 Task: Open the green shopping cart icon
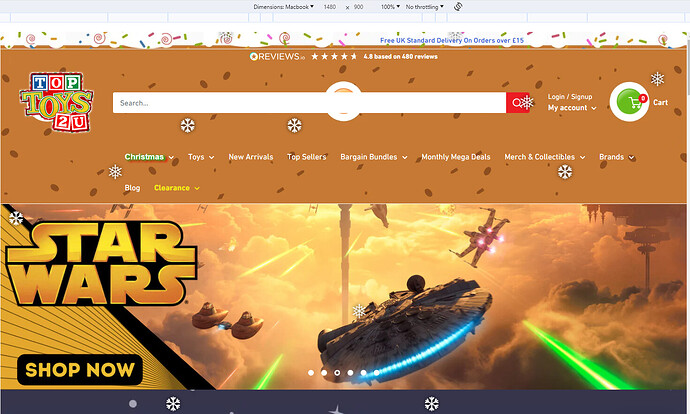pos(629,102)
